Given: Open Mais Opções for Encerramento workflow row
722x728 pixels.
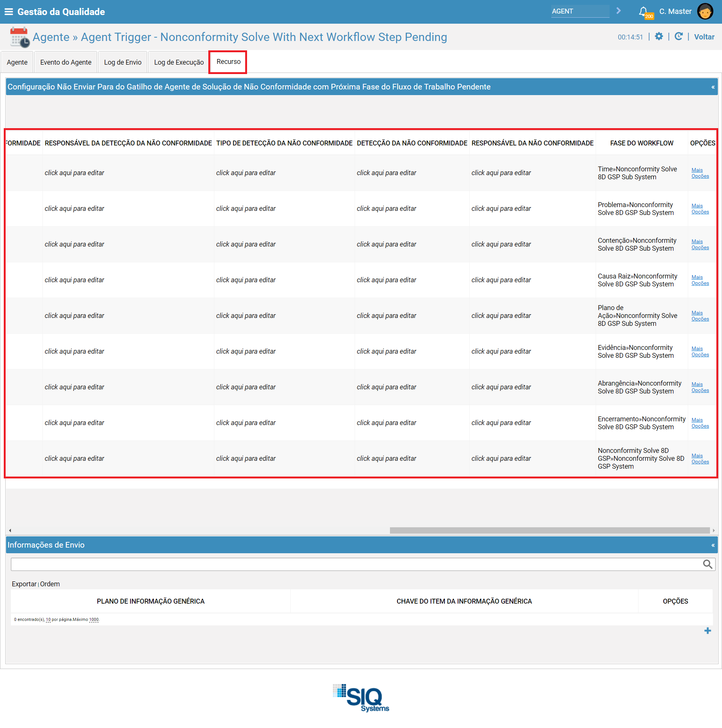Looking at the screenshot, I should (700, 423).
